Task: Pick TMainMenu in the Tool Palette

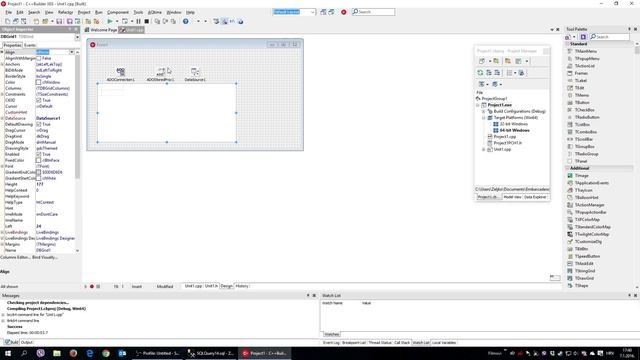Action: pyautogui.click(x=586, y=51)
